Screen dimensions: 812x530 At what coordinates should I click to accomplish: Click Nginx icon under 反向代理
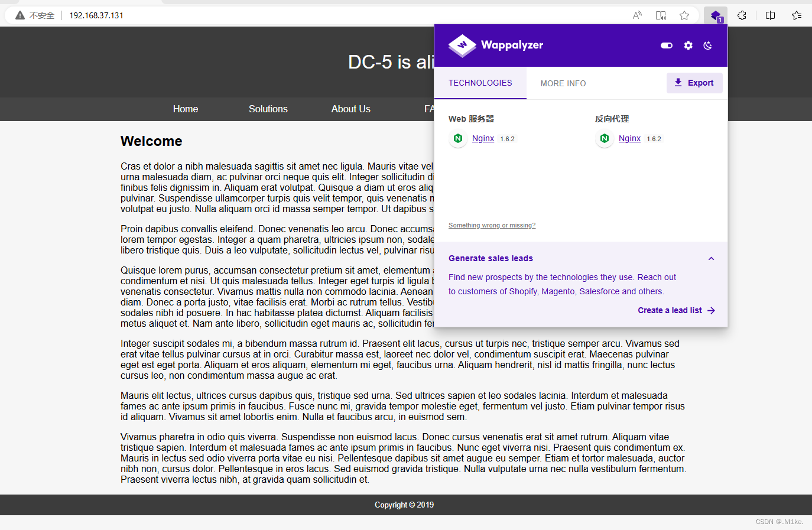[x=605, y=138]
